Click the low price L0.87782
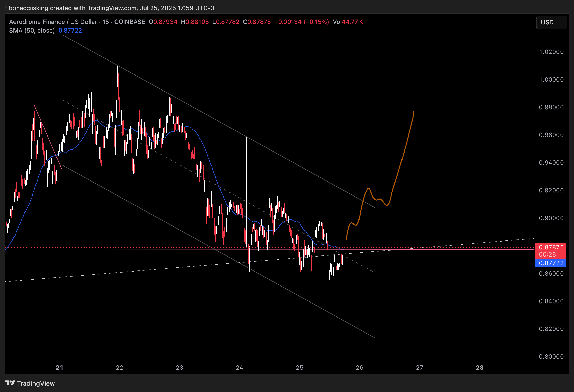This screenshot has height=392, width=574. coord(226,22)
